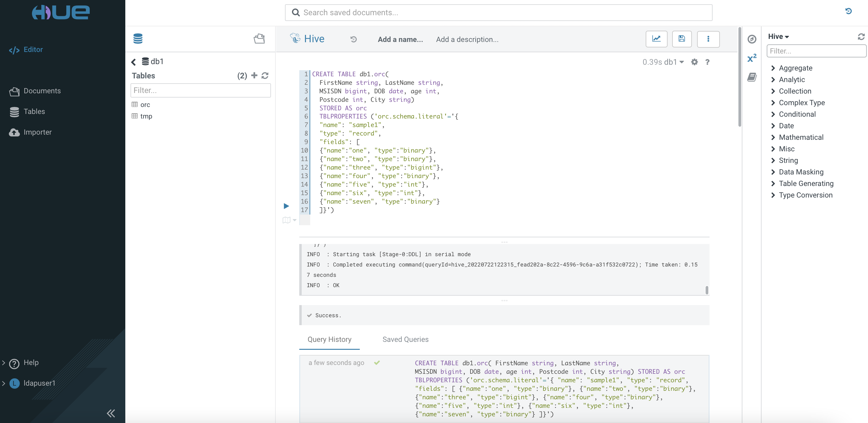This screenshot has width=868, height=423.
Task: Open the functions x² panel icon
Action: [x=752, y=58]
